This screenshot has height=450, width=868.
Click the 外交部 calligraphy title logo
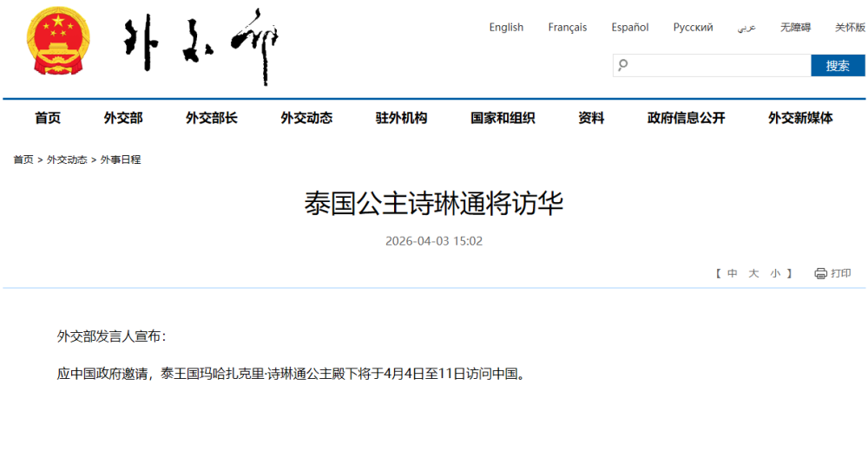click(201, 45)
